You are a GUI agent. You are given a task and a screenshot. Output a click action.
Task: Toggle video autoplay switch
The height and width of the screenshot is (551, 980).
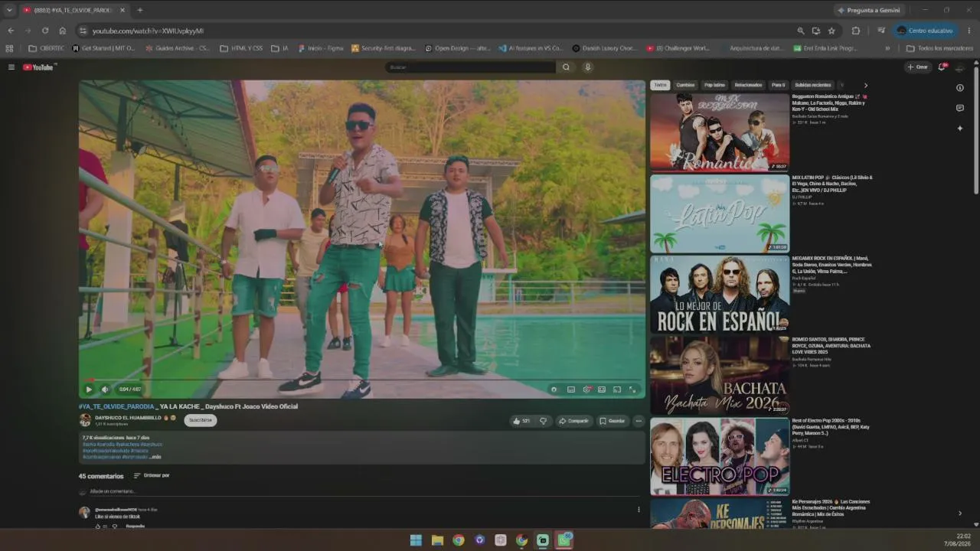[554, 390]
